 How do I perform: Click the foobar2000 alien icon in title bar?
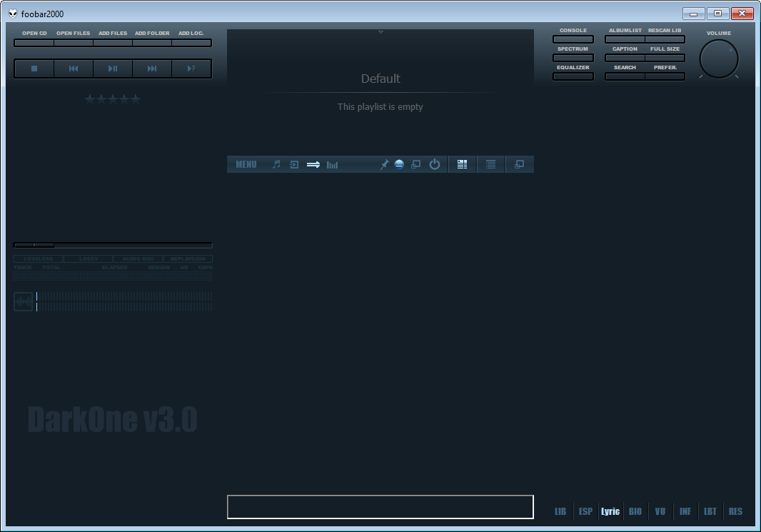click(13, 14)
